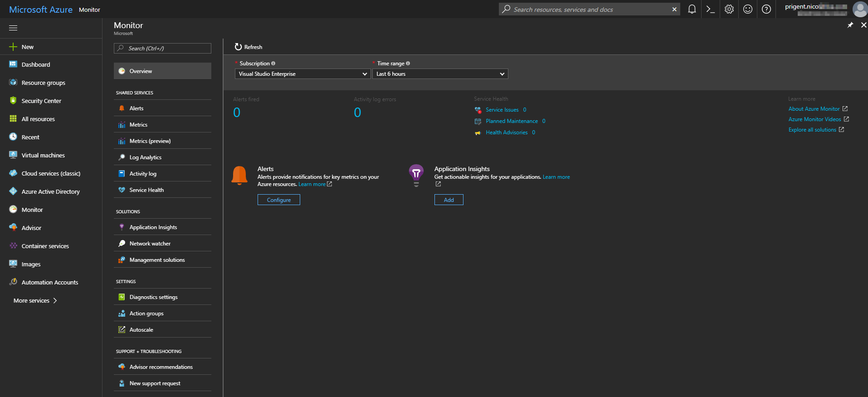868x397 pixels.
Task: Click the Time range info icon
Action: 408,64
